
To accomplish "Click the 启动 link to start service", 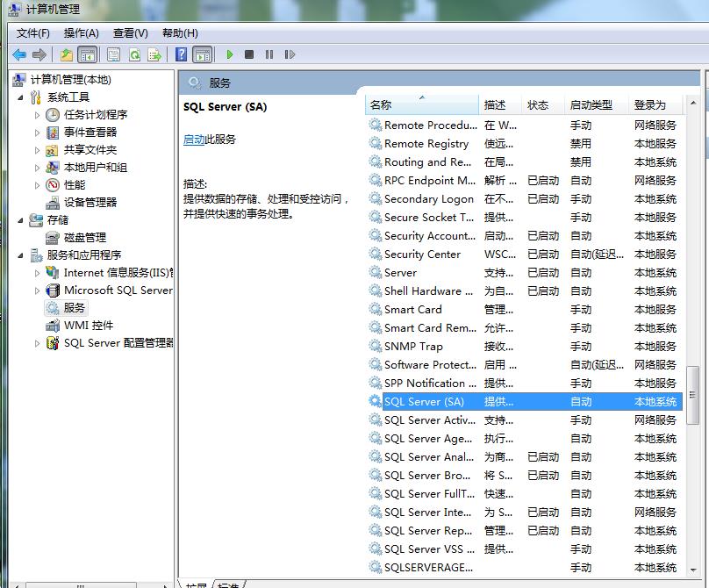I will (193, 140).
